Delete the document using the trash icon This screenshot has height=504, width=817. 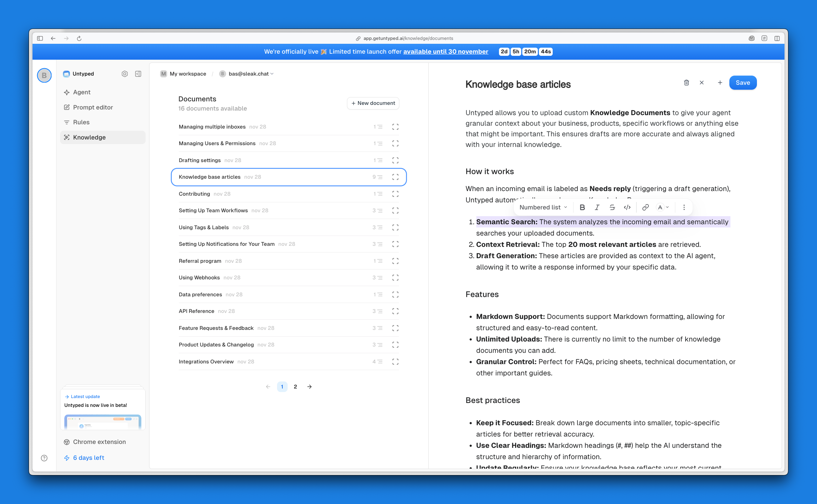coord(686,82)
